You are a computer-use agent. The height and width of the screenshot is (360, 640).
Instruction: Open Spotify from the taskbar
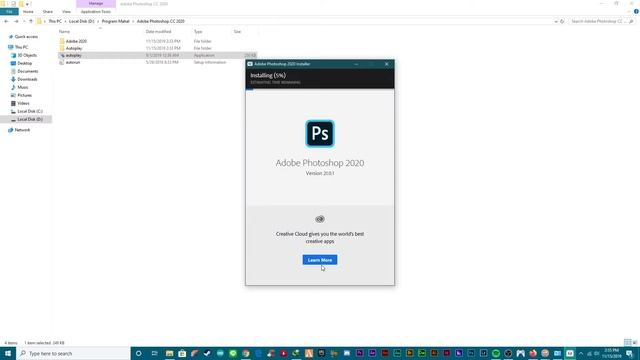coord(496,353)
